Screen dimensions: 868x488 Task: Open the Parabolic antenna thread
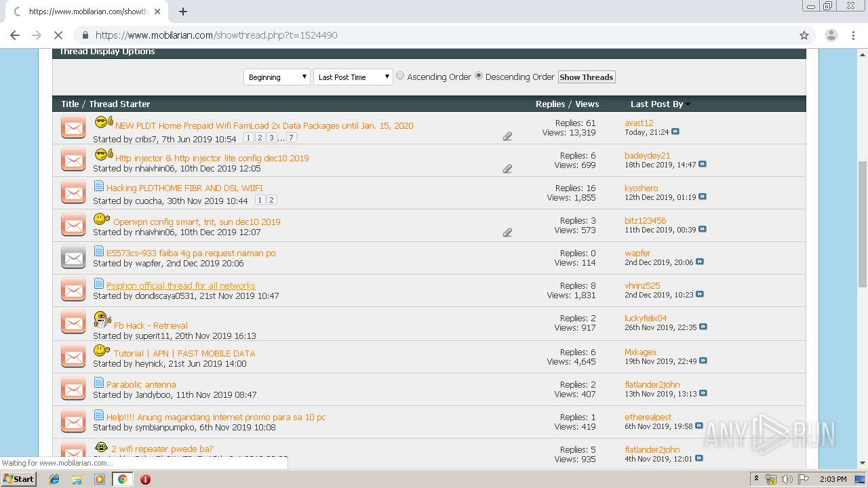[x=141, y=384]
